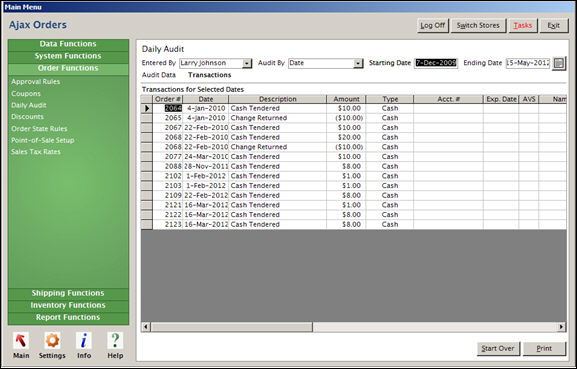Screen dimensions: 577x369
Task: Open Settings gear icon
Action: (x=52, y=341)
